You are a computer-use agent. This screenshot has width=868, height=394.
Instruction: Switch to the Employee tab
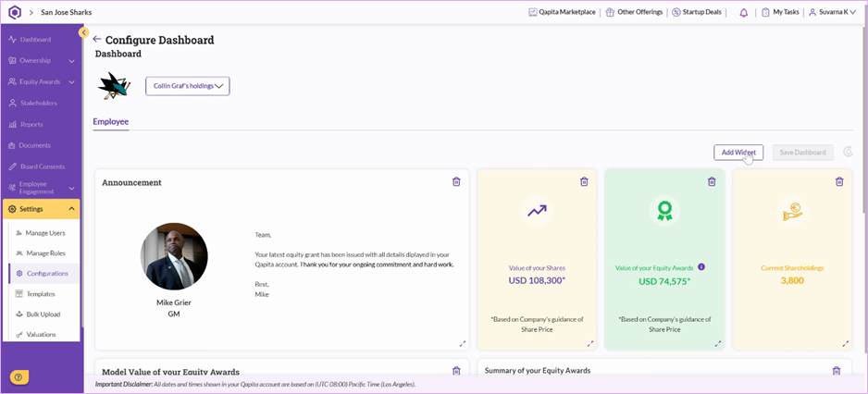[111, 122]
